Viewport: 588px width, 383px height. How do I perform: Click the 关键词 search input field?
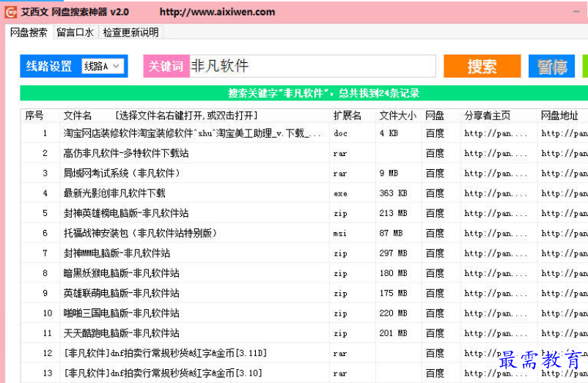tap(312, 66)
